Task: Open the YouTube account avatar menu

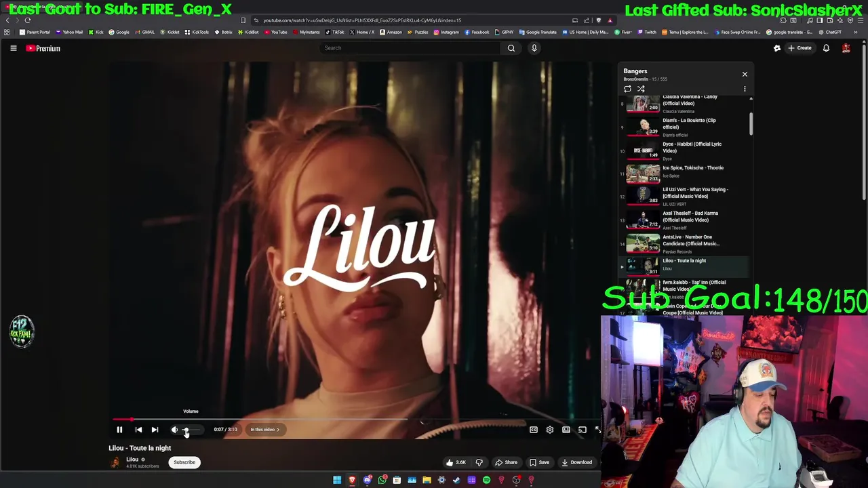Action: (846, 48)
